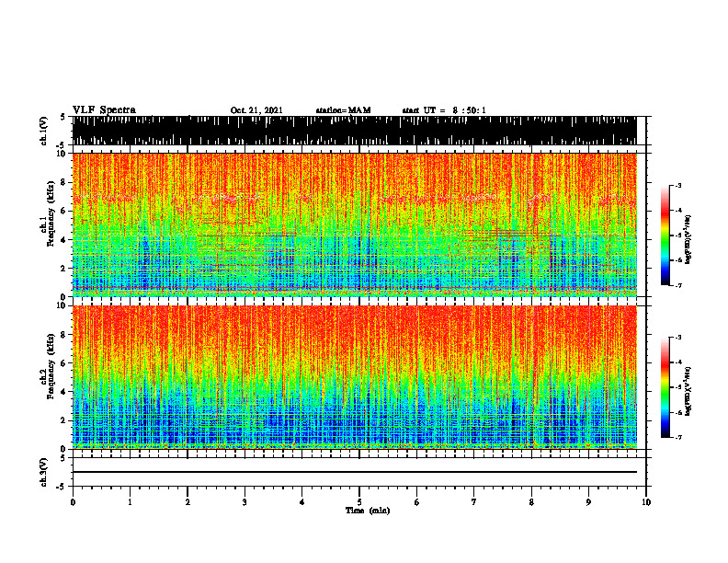Click the "Time (min)" axis label
The image size is (728, 563).
[368, 510]
